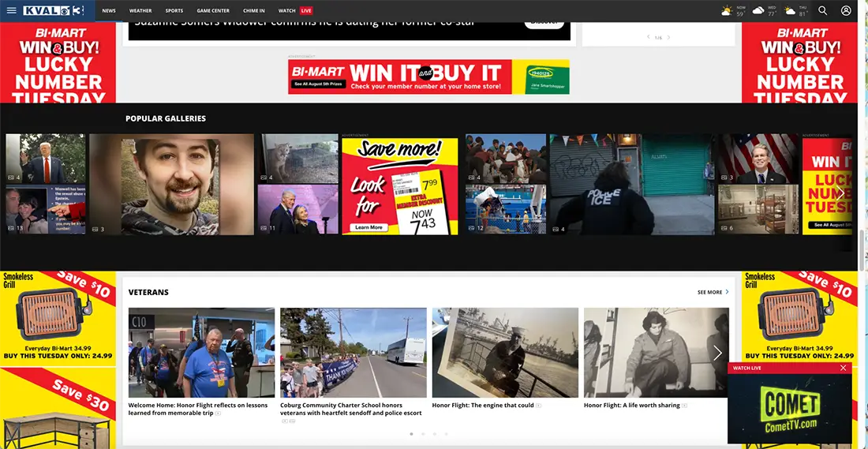Image resolution: width=868 pixels, height=449 pixels.
Task: Open the 13-photo Epstein Maxwell gallery
Action: [x=46, y=209]
